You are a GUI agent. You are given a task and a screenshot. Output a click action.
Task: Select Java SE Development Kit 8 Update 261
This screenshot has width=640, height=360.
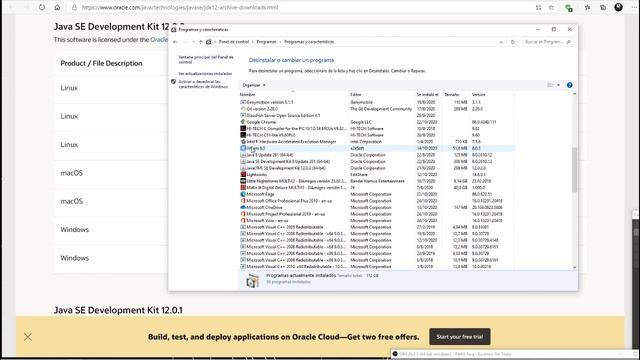[377, 161]
